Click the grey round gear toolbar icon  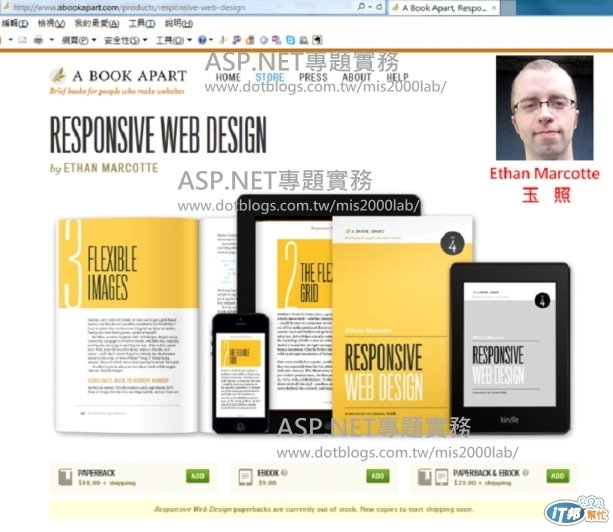tap(264, 40)
